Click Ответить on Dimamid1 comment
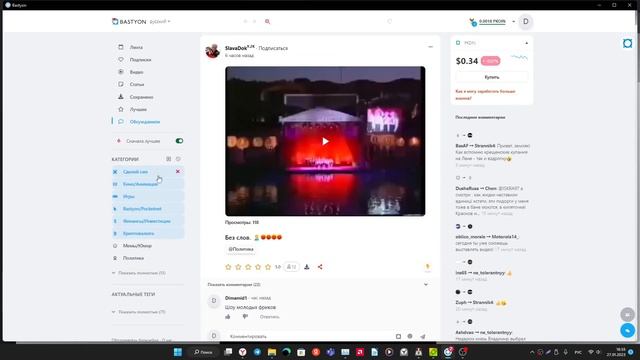Screen dimensions: 640x360 269,317
